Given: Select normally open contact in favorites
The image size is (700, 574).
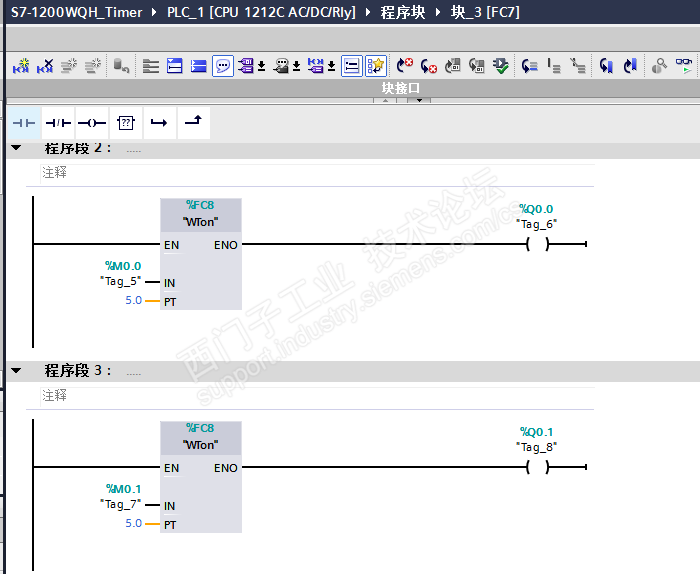Looking at the screenshot, I should click(24, 123).
